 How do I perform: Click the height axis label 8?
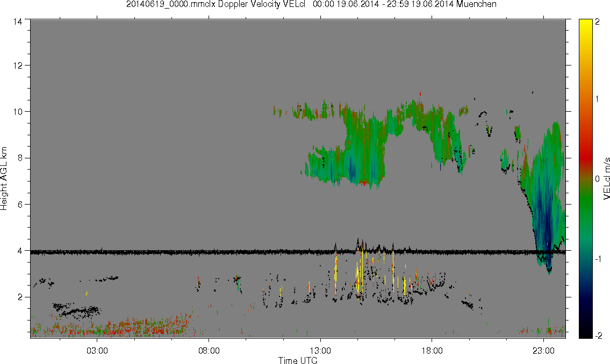(19, 158)
